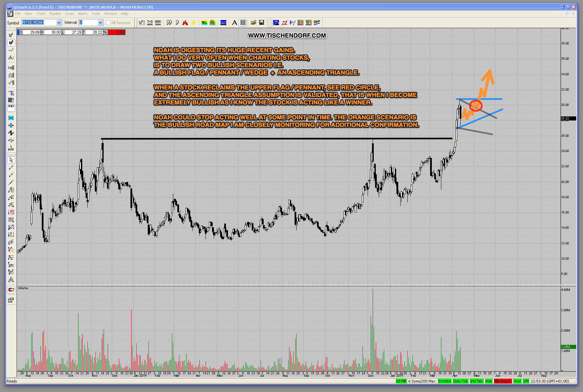Expand the Symbol dropdown list
Viewport: 583px width, 392px height.
click(x=59, y=23)
